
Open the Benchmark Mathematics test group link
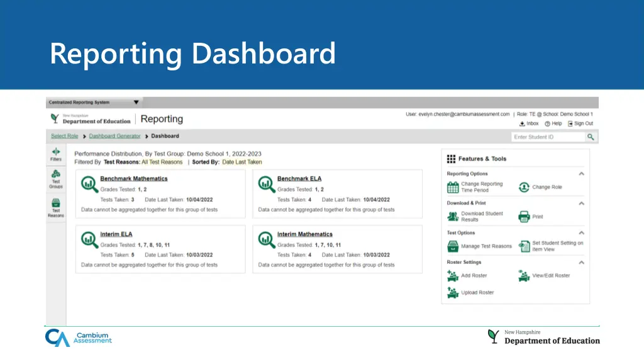pos(134,178)
